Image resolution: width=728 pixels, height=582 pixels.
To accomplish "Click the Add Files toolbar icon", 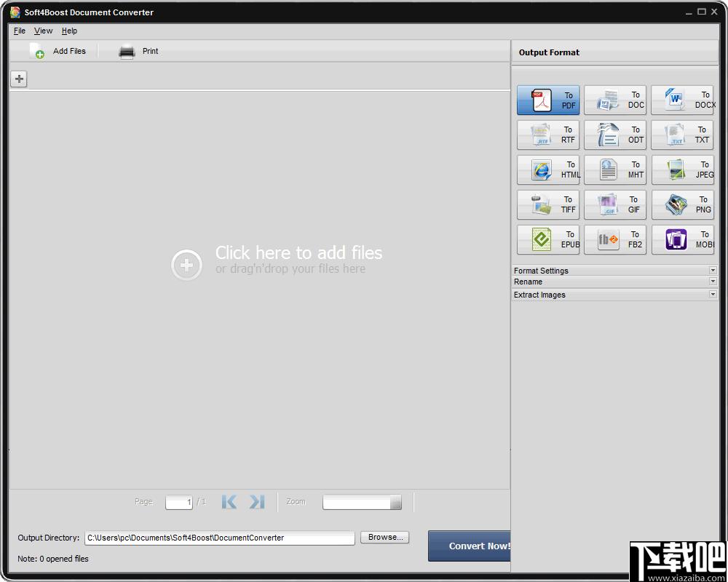I will click(36, 51).
